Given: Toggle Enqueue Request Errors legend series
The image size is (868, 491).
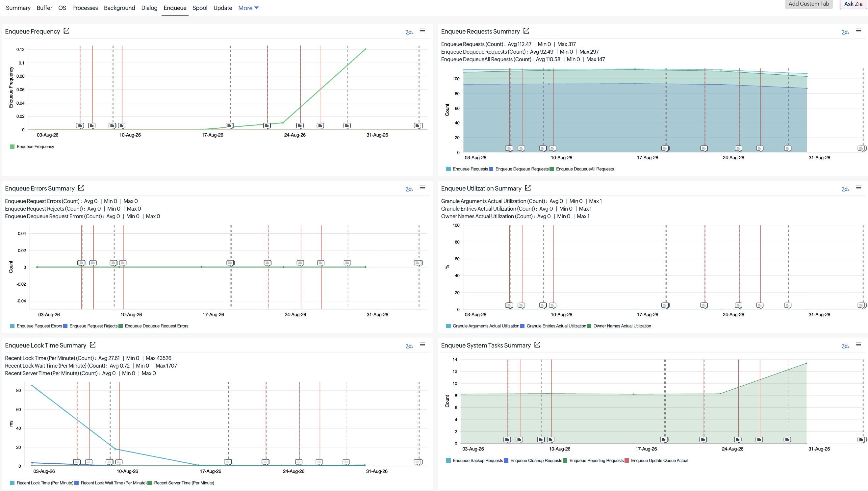Looking at the screenshot, I should click(36, 326).
